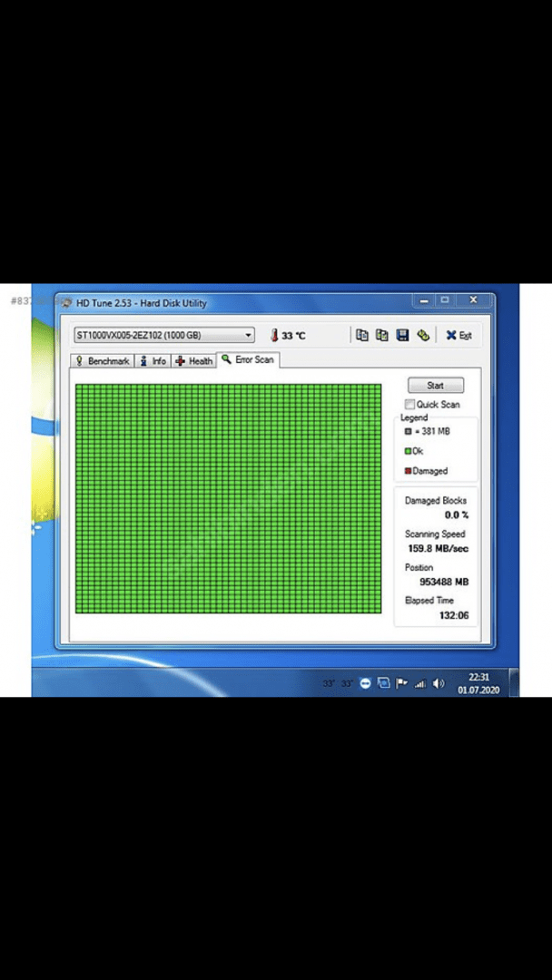Click the volume speaker tray icon

point(439,683)
